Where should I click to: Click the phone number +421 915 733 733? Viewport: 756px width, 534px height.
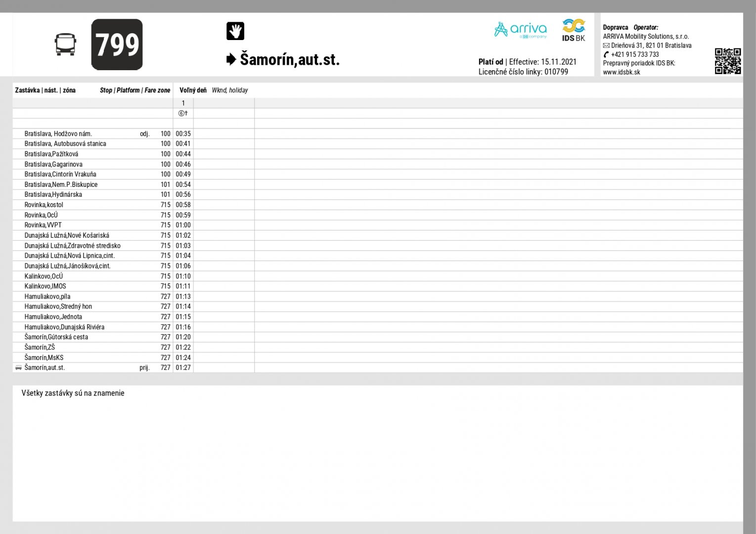pos(635,54)
